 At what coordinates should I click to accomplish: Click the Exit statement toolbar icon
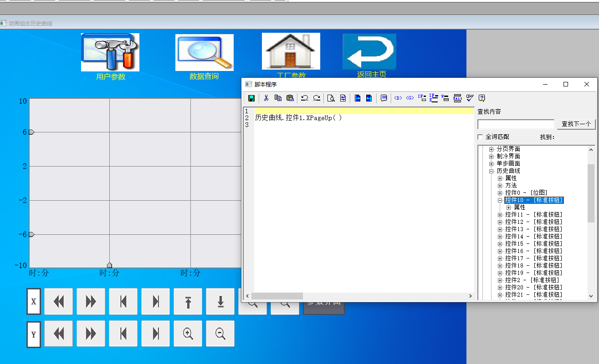point(458,98)
